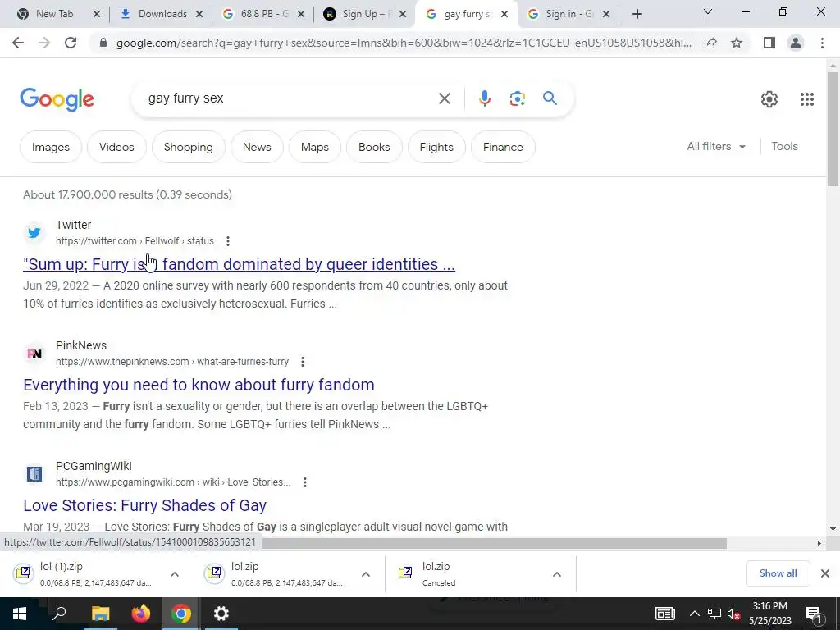Show hidden system tray icons
The height and width of the screenshot is (630, 840).
pos(694,614)
